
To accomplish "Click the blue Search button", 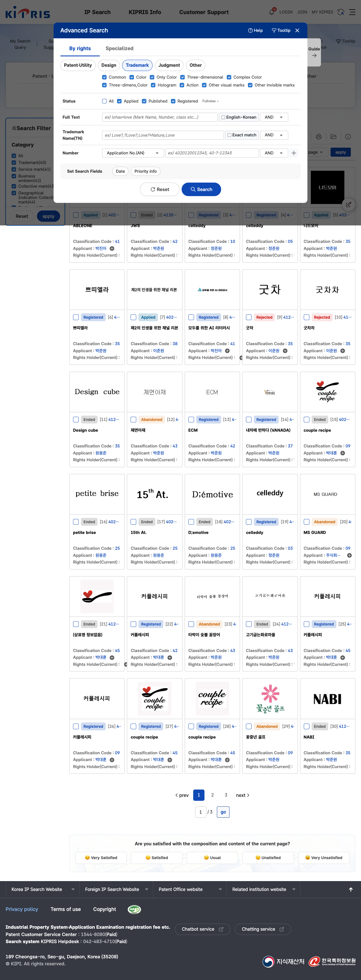I will click(201, 189).
